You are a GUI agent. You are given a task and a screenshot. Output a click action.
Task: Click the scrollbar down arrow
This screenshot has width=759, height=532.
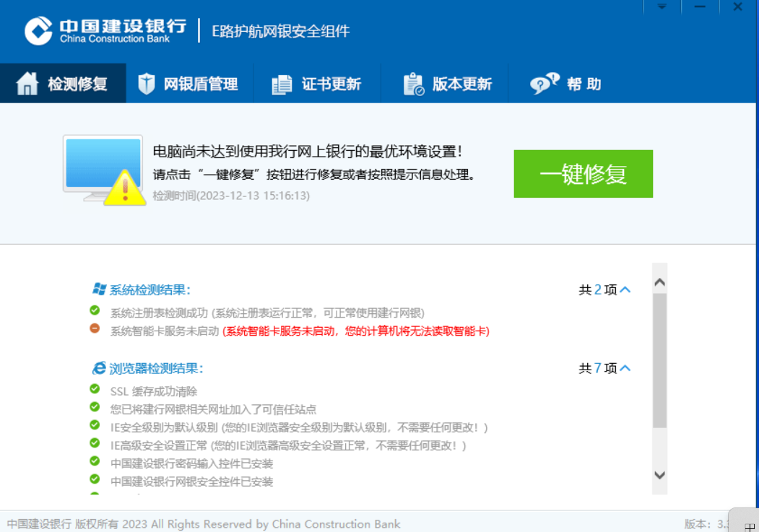(x=659, y=474)
